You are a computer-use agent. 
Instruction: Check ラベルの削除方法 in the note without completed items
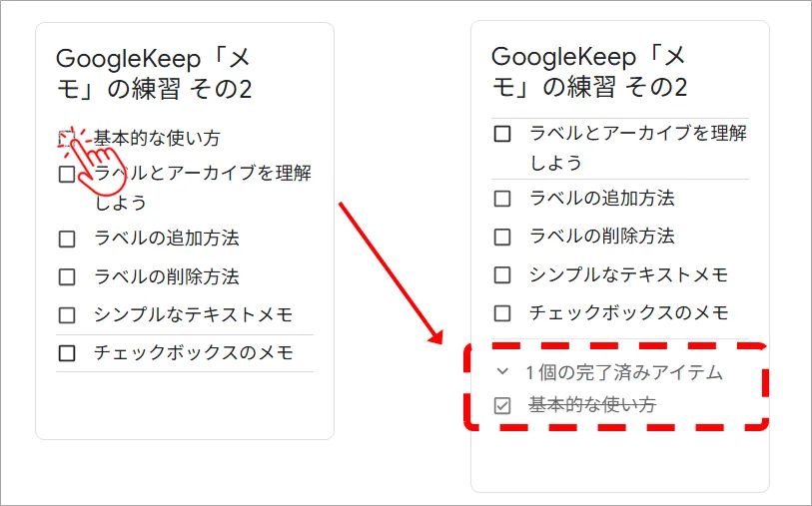(x=67, y=276)
